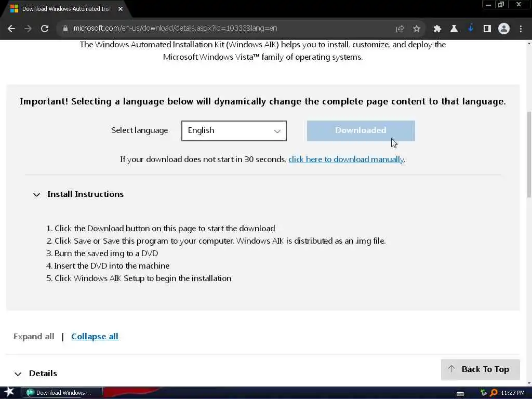Click the keyboard icon in system tray
This screenshot has width=532, height=399.
460,393
